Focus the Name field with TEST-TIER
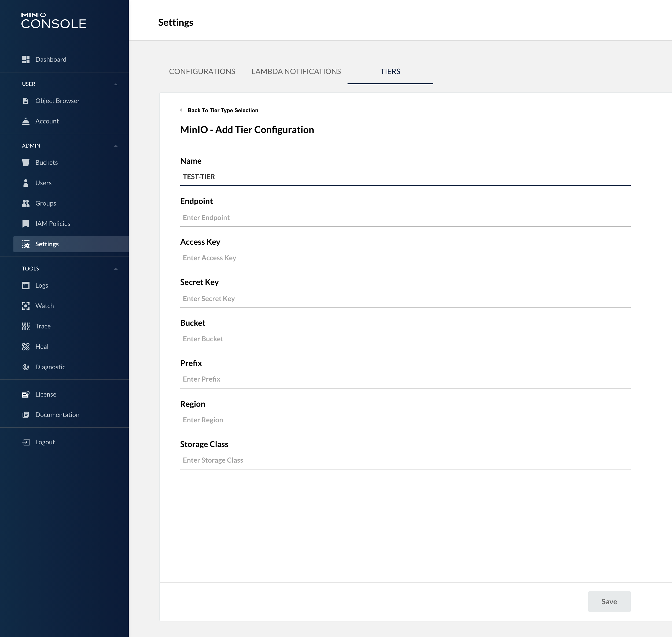Viewport: 672px width, 637px height. click(405, 177)
